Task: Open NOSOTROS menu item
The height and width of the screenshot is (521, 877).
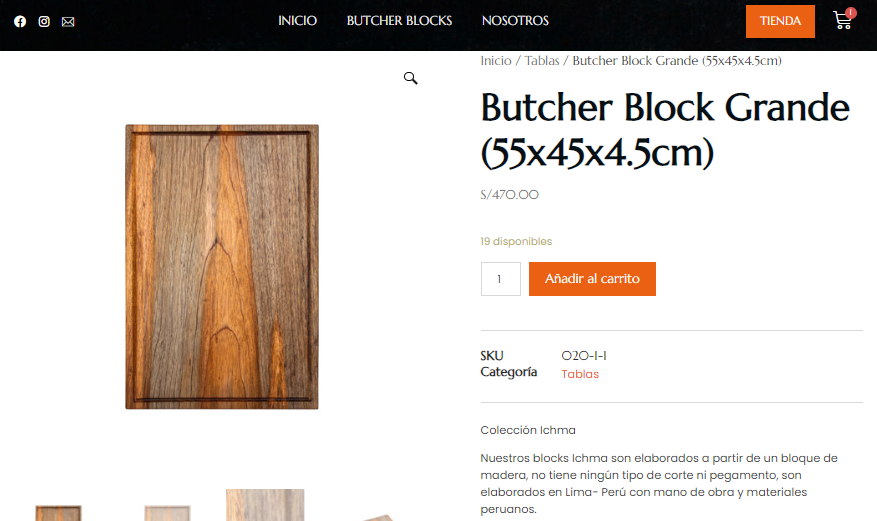Action: [515, 21]
